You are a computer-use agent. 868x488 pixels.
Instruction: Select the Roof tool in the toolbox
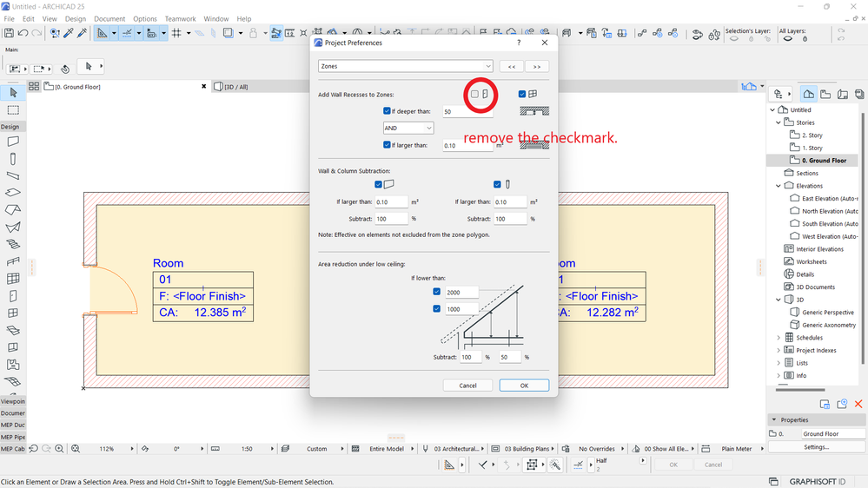(x=13, y=209)
